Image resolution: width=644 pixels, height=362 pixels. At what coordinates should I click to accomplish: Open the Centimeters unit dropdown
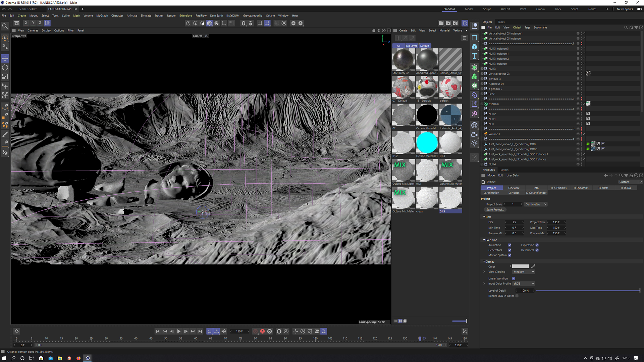[x=536, y=204]
